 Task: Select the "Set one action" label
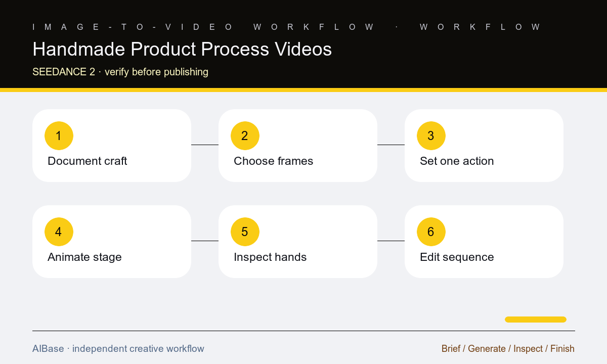pos(457,161)
